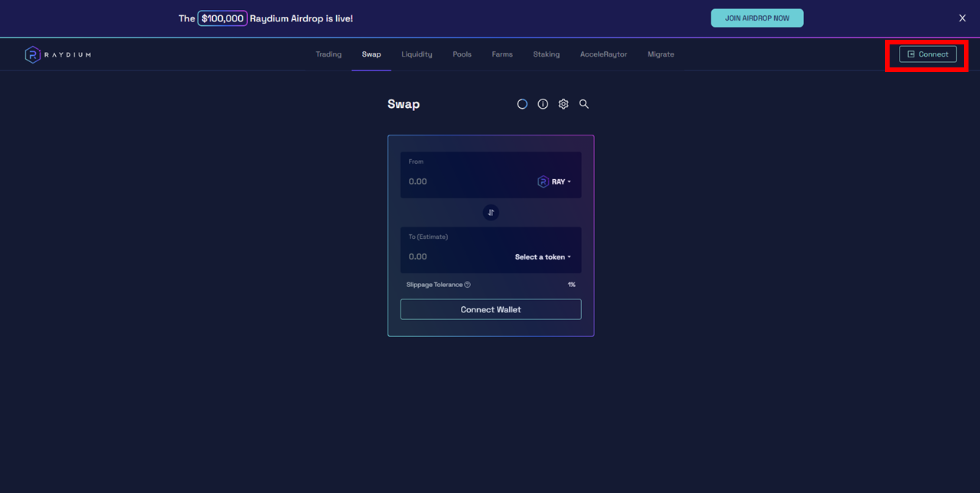The image size is (980, 493).
Task: Click the search magnifier icon
Action: tap(584, 104)
